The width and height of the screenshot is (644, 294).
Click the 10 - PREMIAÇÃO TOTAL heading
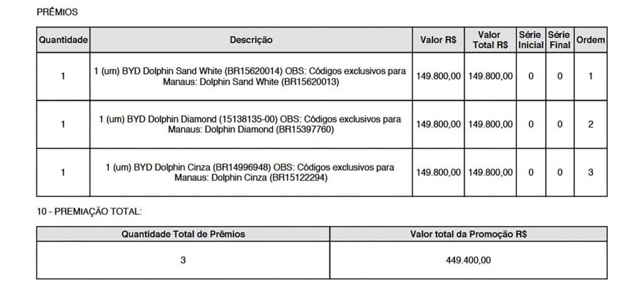[x=89, y=212]
